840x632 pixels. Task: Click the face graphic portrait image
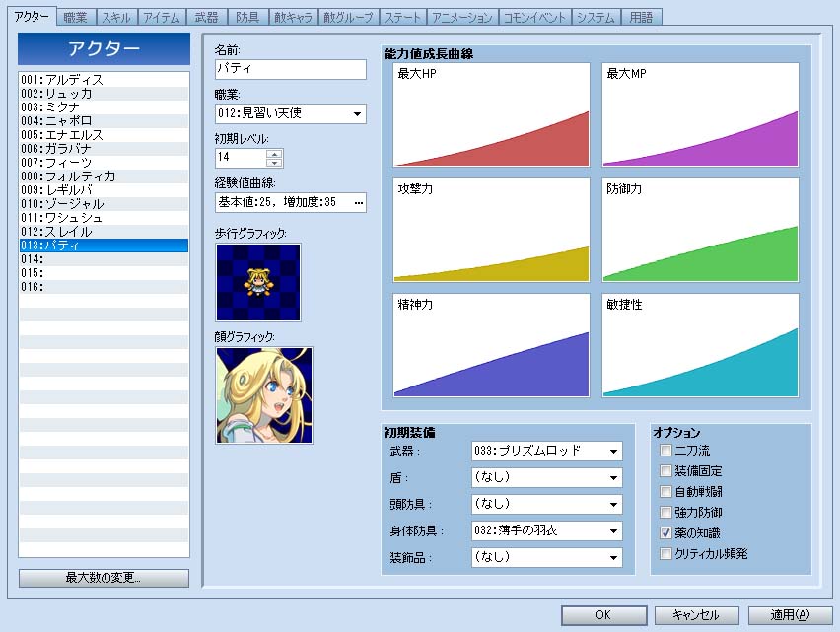coord(263,394)
